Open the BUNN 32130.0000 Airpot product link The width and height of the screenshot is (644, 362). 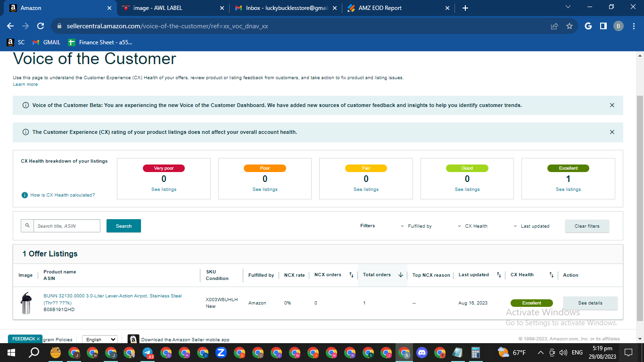(x=113, y=299)
